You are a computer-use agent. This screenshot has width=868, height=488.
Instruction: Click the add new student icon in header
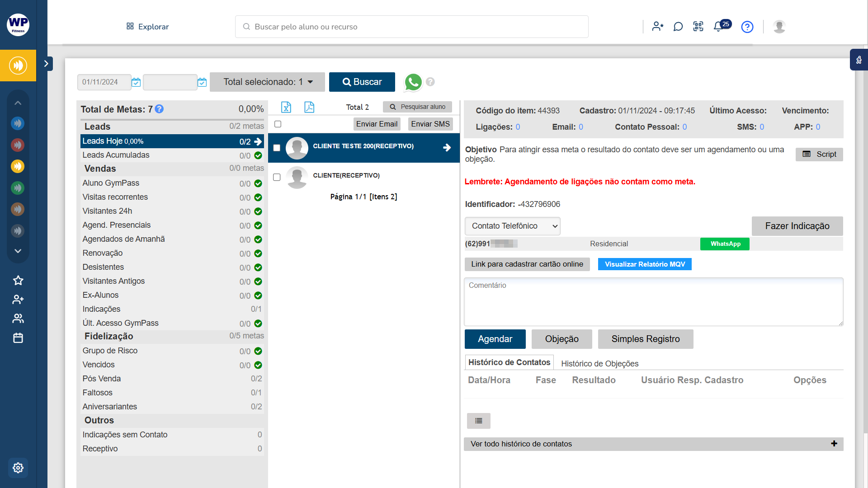pos(657,27)
